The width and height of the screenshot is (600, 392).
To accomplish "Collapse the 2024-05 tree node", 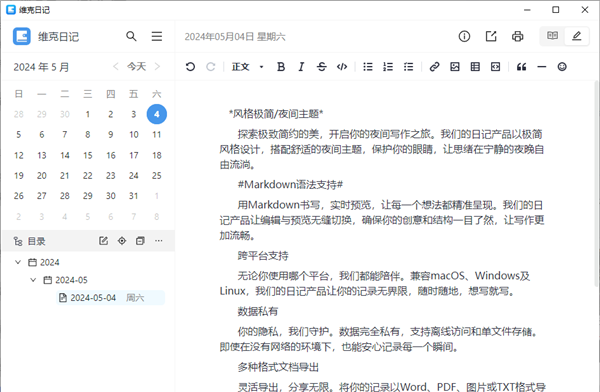I will [x=33, y=280].
